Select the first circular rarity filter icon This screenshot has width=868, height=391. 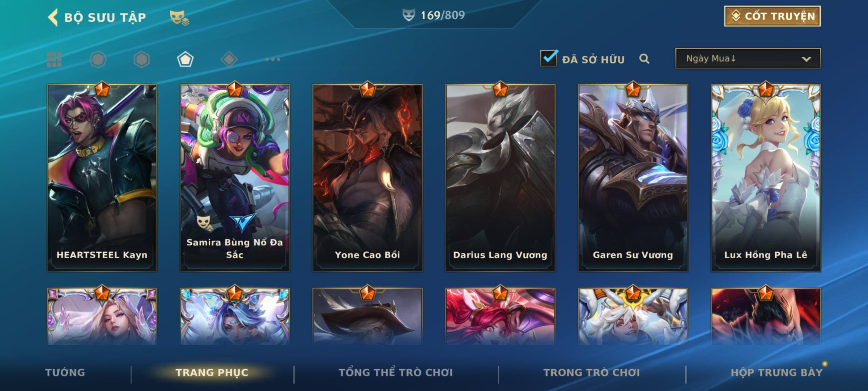98,59
